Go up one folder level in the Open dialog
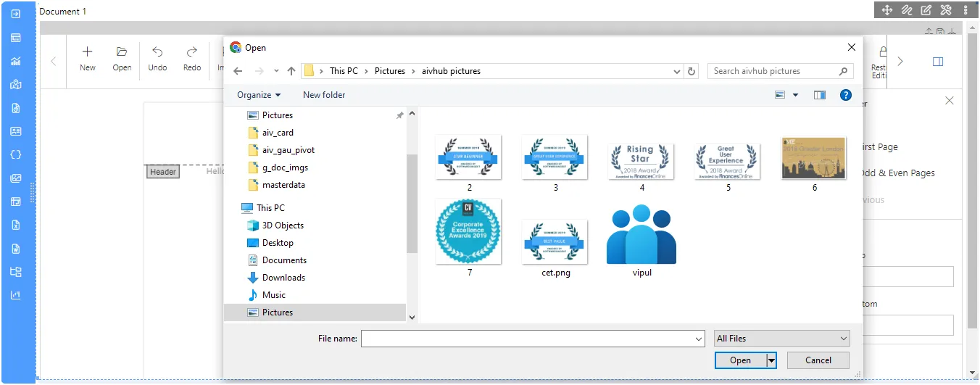The image size is (980, 385). tap(291, 71)
